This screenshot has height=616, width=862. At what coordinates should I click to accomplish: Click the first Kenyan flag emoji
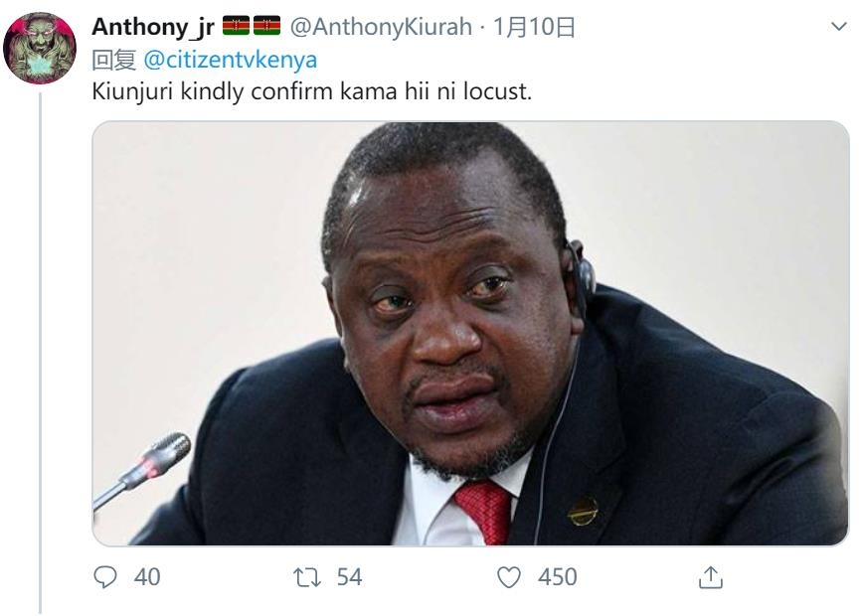pos(236,25)
